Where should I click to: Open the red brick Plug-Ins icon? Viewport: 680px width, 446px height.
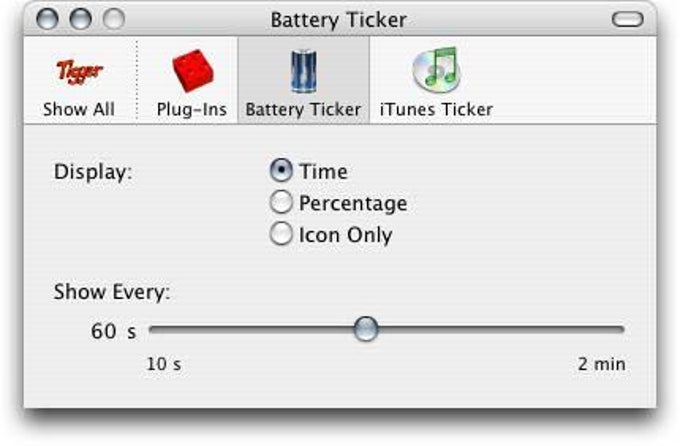[x=191, y=71]
